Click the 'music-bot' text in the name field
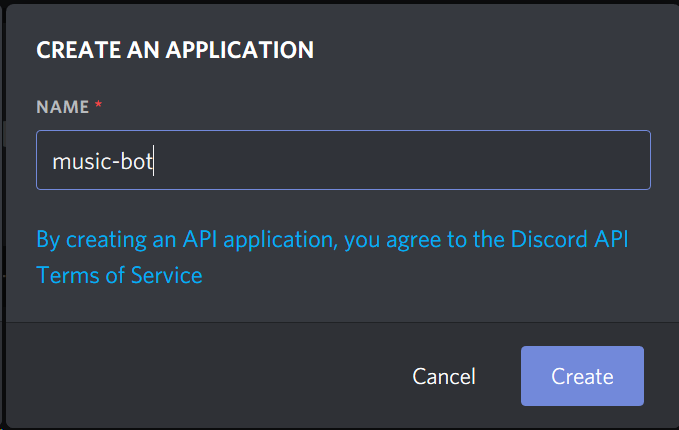Screen dimensions: 679x430 [102, 162]
